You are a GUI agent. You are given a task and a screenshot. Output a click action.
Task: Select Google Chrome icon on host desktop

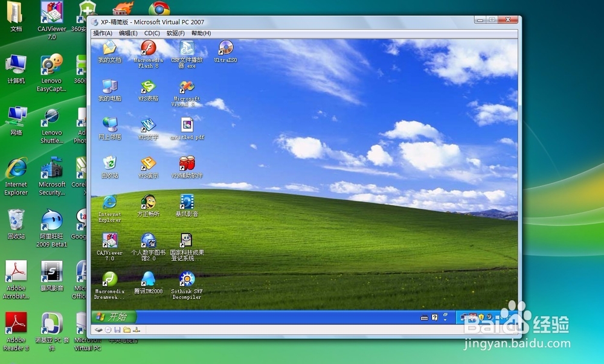pos(159,8)
